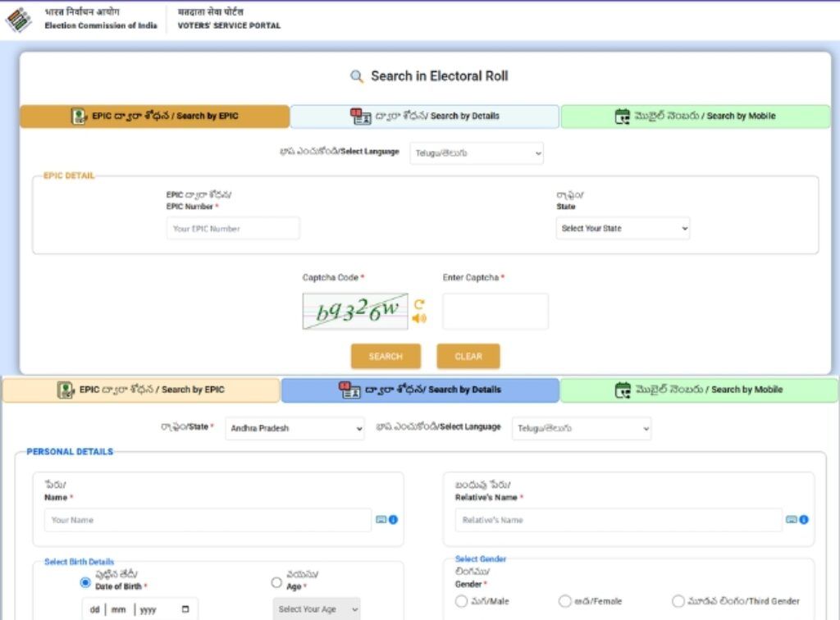840x620 pixels.
Task: Refresh the captcha code
Action: (x=419, y=304)
